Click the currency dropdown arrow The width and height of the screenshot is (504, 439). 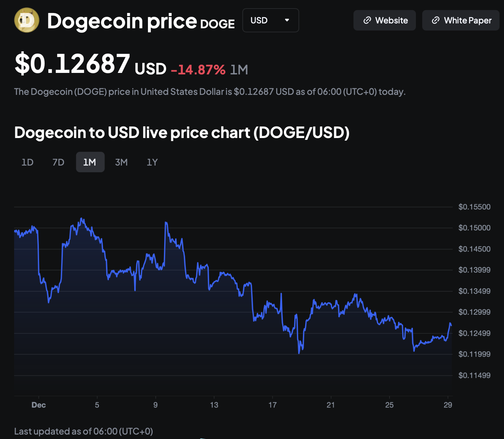point(287,20)
